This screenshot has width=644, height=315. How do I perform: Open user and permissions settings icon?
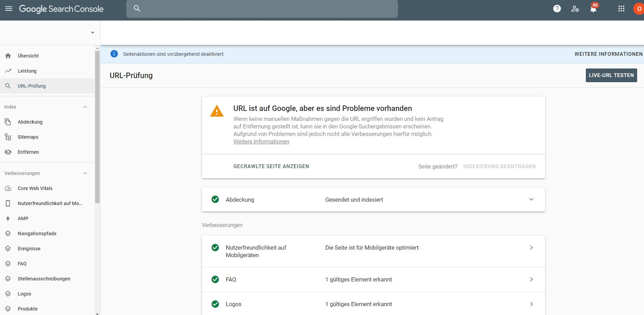tap(575, 9)
